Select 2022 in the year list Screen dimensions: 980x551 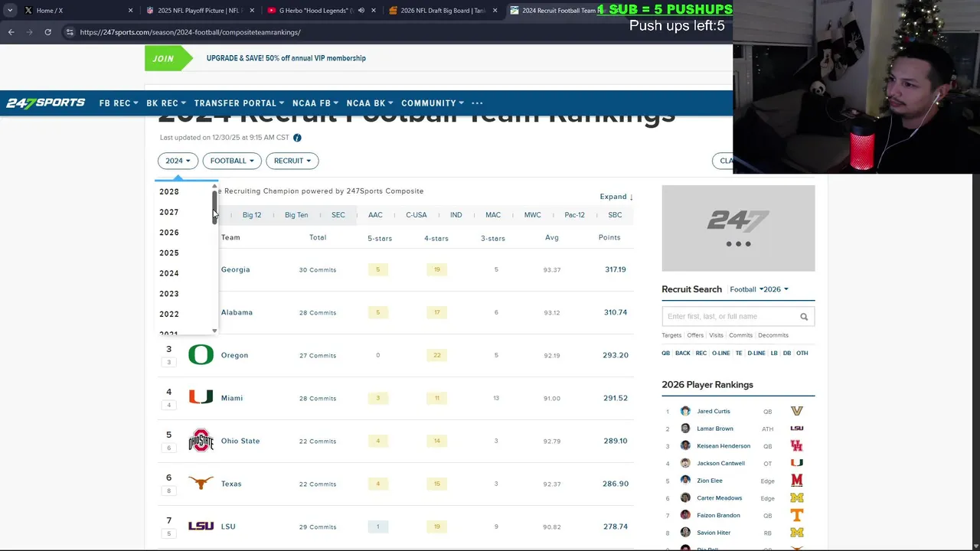click(169, 314)
